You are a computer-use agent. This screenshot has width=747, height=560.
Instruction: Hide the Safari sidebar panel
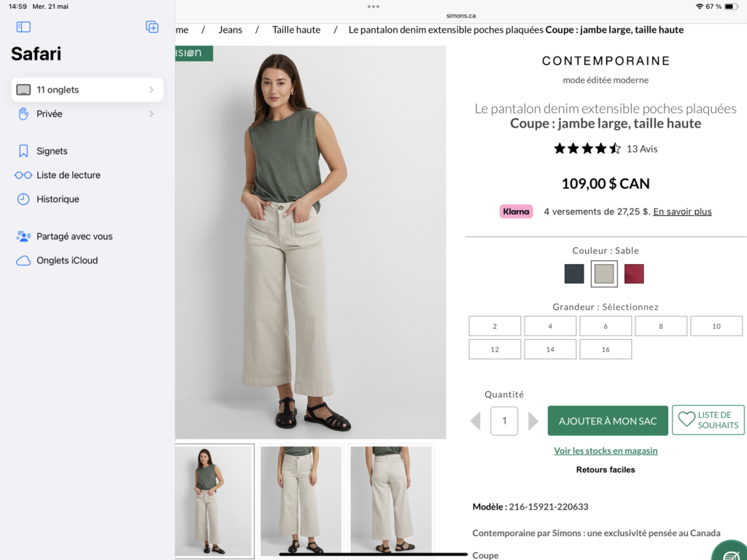tap(23, 27)
